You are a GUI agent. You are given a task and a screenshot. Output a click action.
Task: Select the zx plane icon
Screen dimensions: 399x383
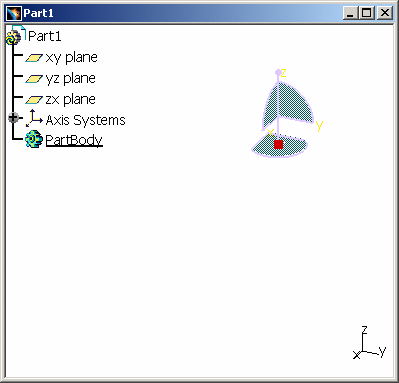[x=34, y=100]
